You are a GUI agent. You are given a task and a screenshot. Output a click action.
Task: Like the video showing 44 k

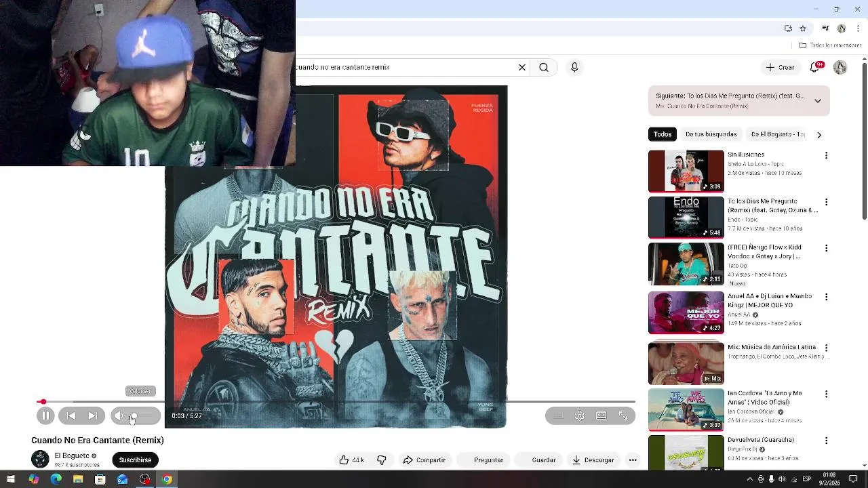pos(352,460)
